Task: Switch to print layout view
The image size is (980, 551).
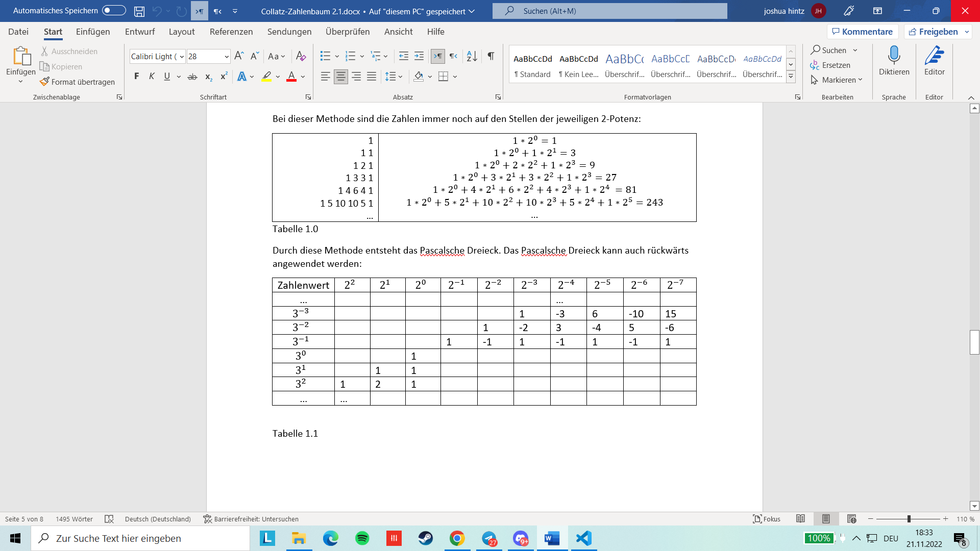Action: pyautogui.click(x=826, y=519)
